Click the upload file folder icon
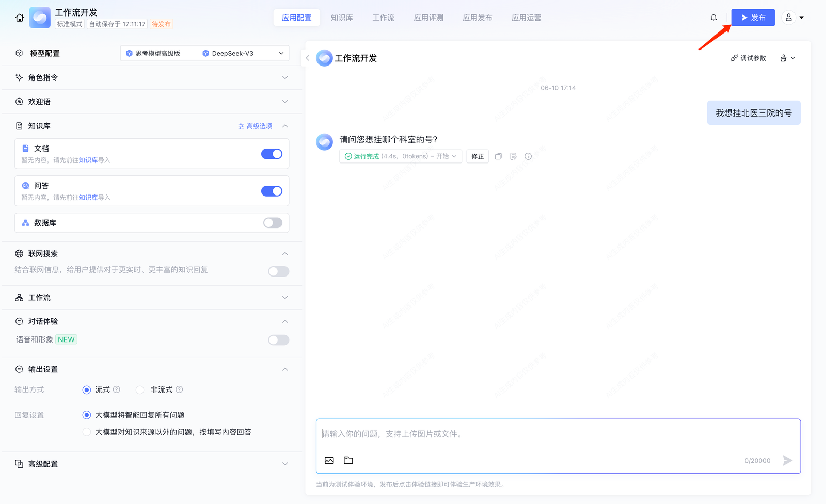The width and height of the screenshot is (826, 504). 348,460
